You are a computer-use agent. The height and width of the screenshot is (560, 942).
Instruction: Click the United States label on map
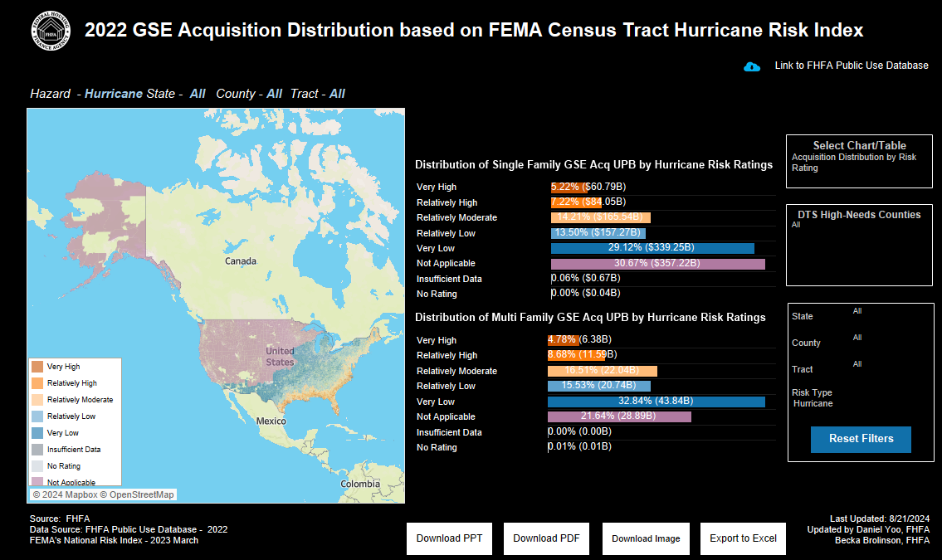(x=280, y=357)
